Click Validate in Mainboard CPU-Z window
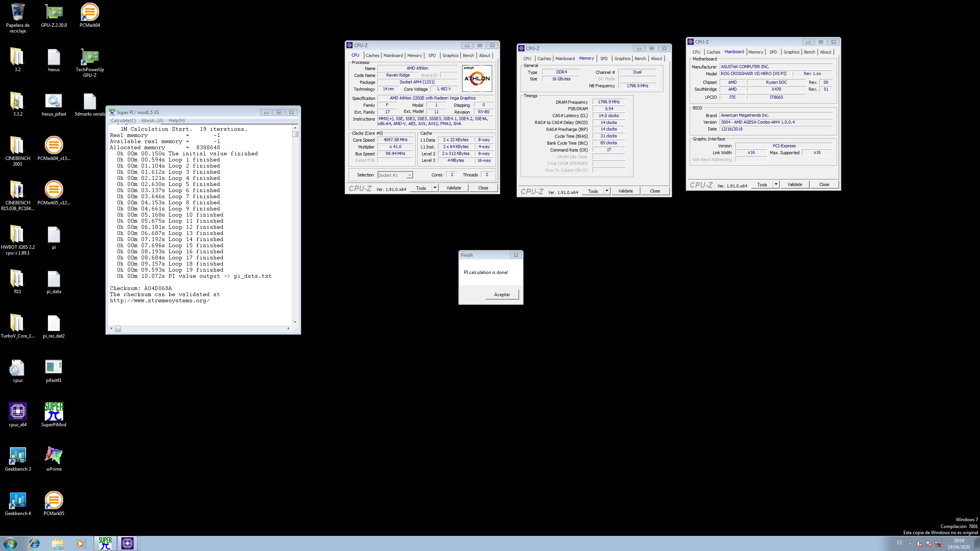The image size is (980, 551). click(795, 184)
